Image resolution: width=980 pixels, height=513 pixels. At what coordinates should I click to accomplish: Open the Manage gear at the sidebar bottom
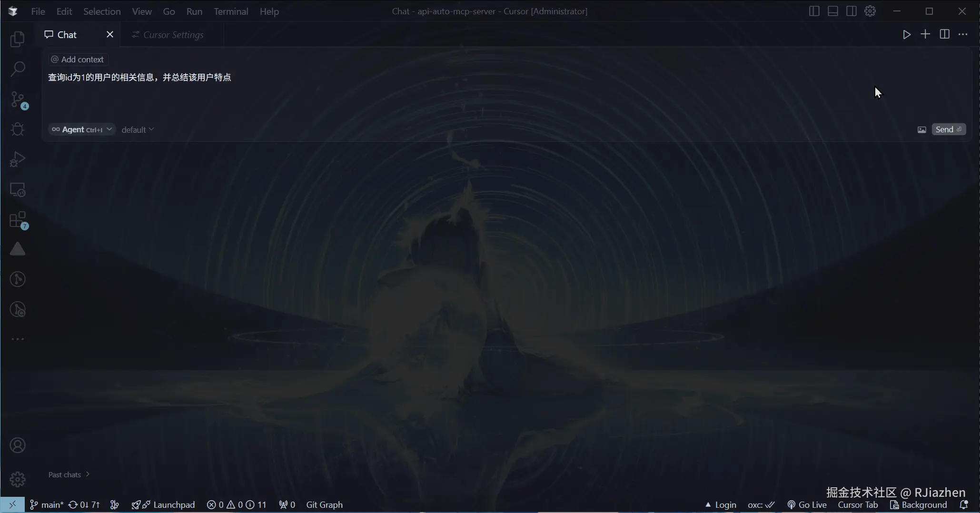18,479
